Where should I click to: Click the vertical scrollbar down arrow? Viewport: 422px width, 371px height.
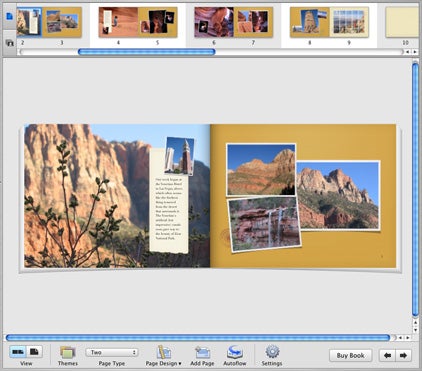coord(415,330)
